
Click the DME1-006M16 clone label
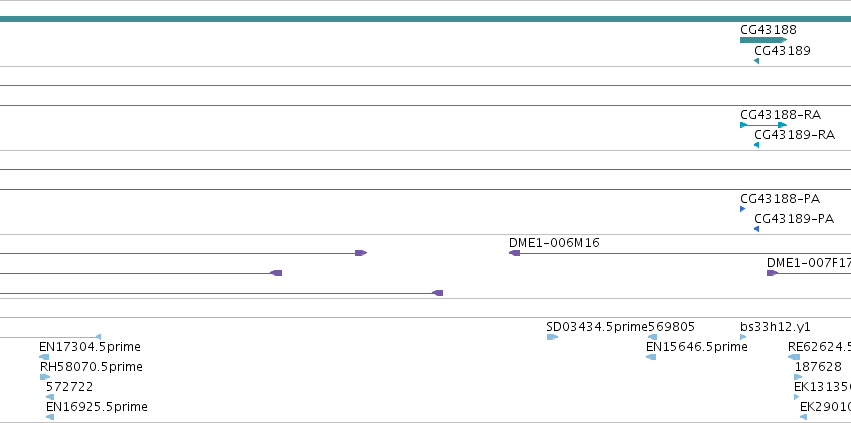554,243
